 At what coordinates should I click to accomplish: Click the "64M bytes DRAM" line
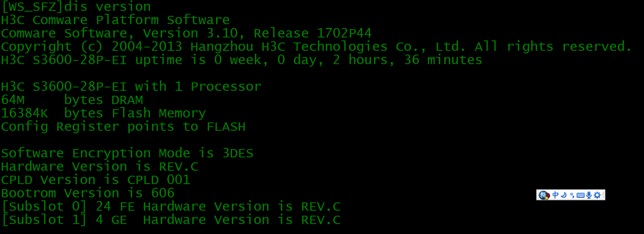[x=72, y=100]
